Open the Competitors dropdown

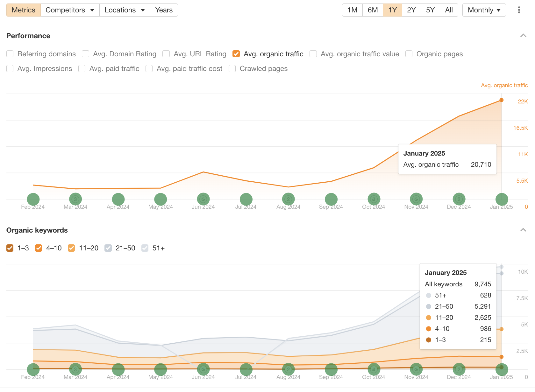(70, 10)
